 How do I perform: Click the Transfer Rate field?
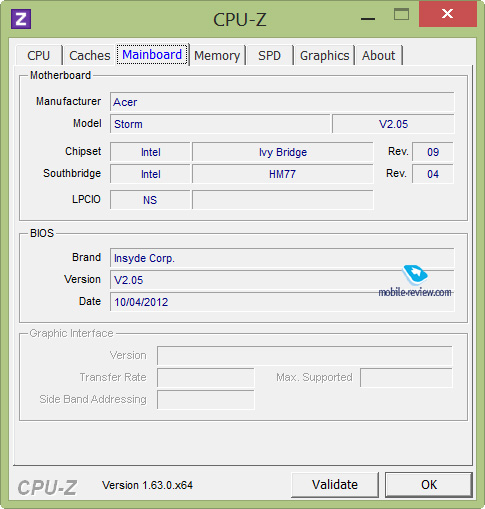(x=206, y=377)
